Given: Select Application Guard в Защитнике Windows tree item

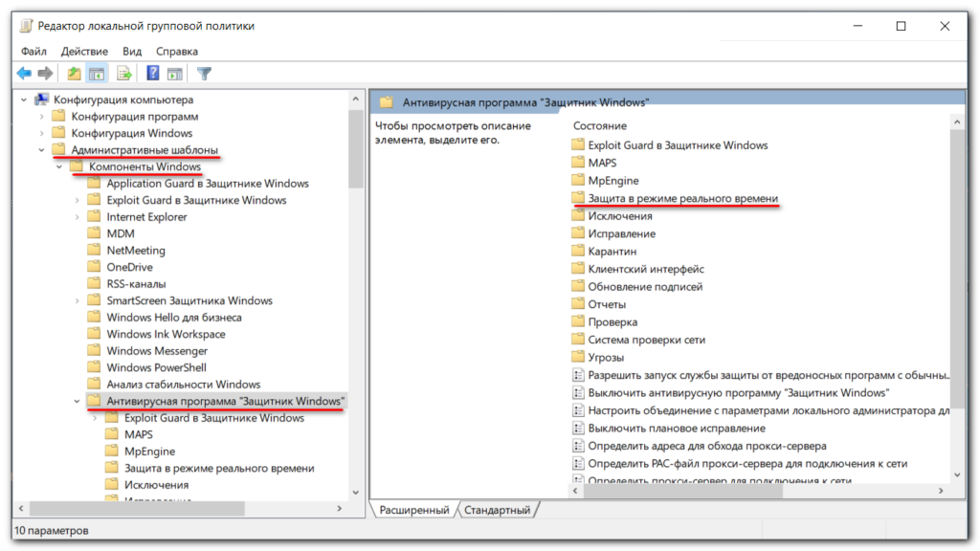Looking at the screenshot, I should pos(208,183).
